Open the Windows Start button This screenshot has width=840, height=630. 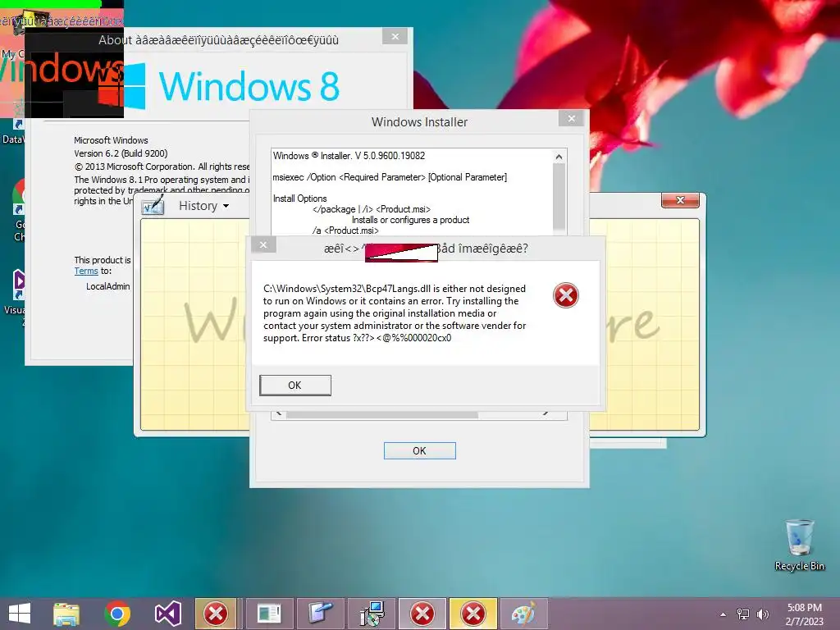[20, 614]
